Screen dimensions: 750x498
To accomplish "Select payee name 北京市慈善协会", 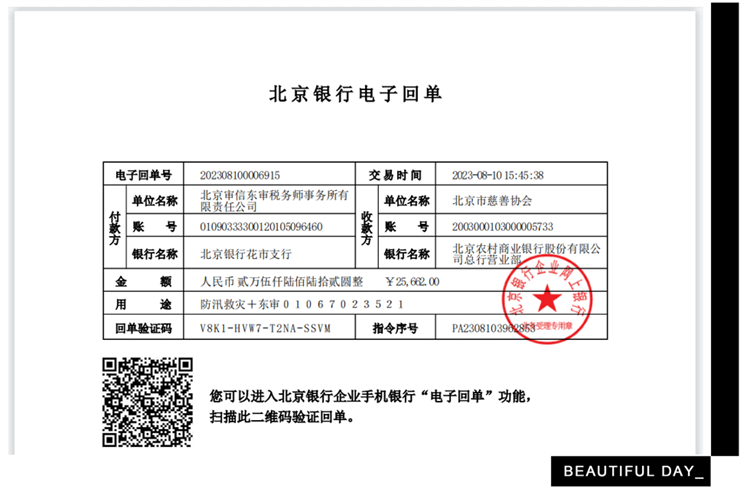I will pyautogui.click(x=492, y=201).
